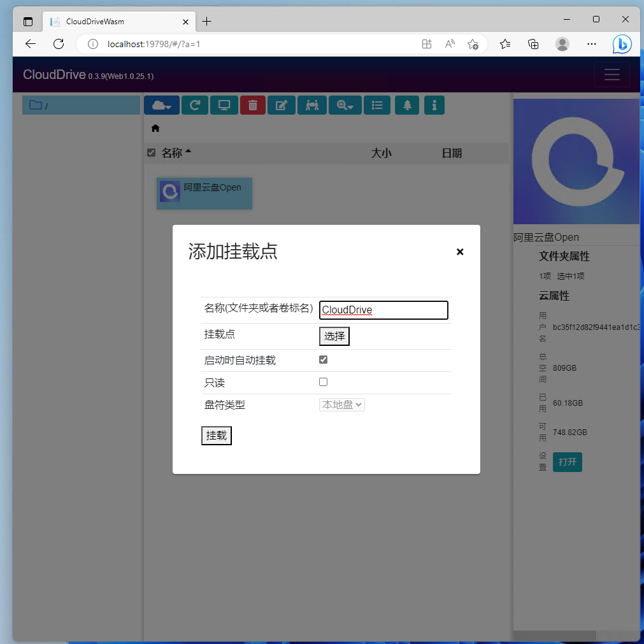The image size is (644, 644).
Task: Open the add cloud drive dropdown button
Action: 161,105
